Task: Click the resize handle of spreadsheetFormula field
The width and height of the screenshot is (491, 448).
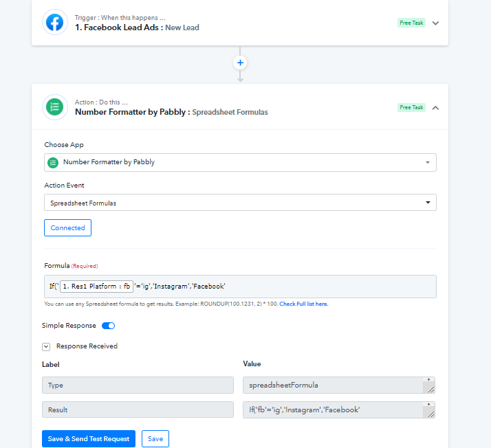Action: [431, 390]
